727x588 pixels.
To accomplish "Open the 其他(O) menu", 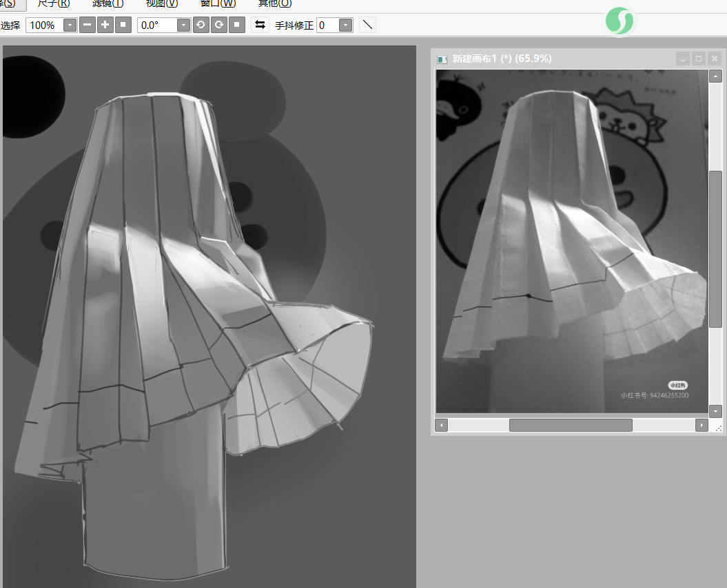I will pos(274,3).
